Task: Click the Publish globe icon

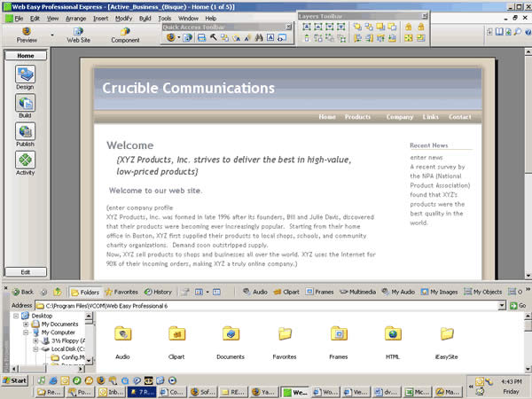Action: (25, 131)
